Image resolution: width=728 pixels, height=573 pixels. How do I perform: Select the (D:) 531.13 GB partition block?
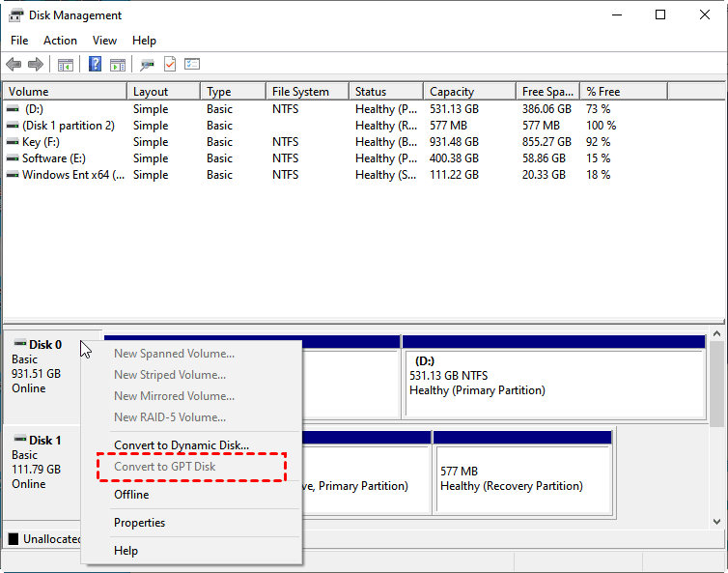tap(554, 378)
